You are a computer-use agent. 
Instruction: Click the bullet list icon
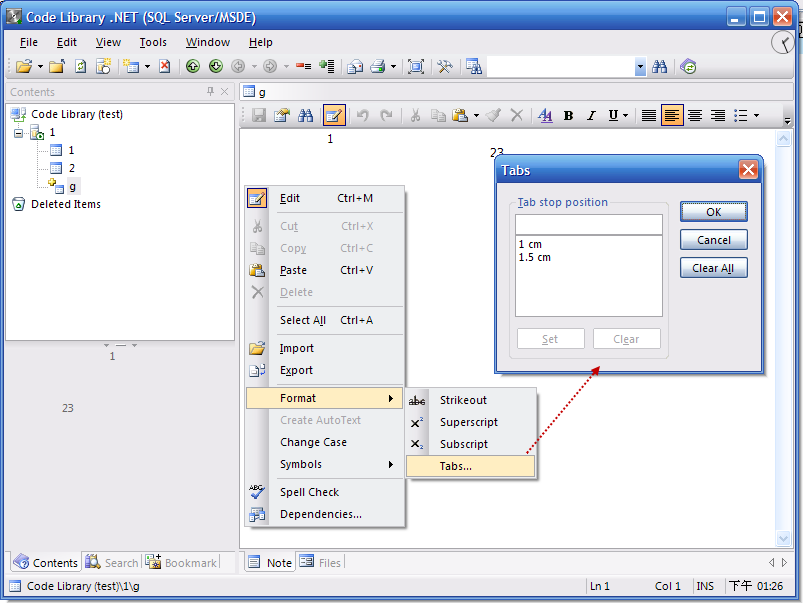(x=741, y=116)
